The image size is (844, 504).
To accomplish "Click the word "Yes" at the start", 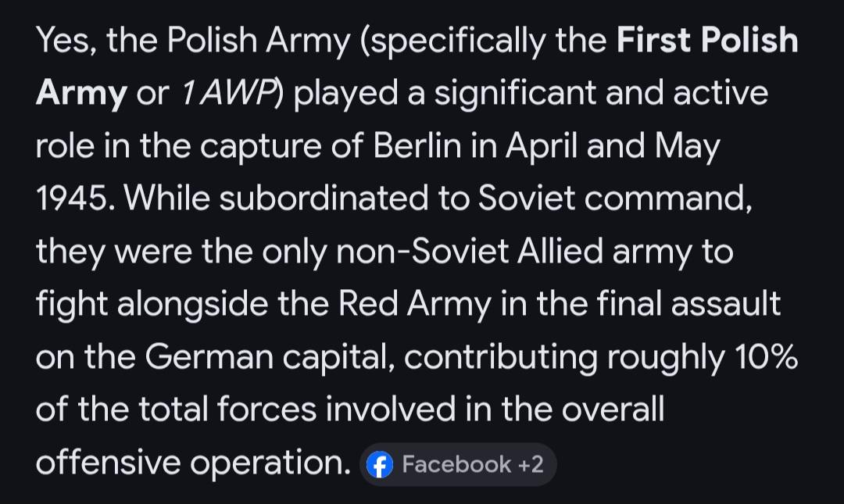I will pos(65,41).
